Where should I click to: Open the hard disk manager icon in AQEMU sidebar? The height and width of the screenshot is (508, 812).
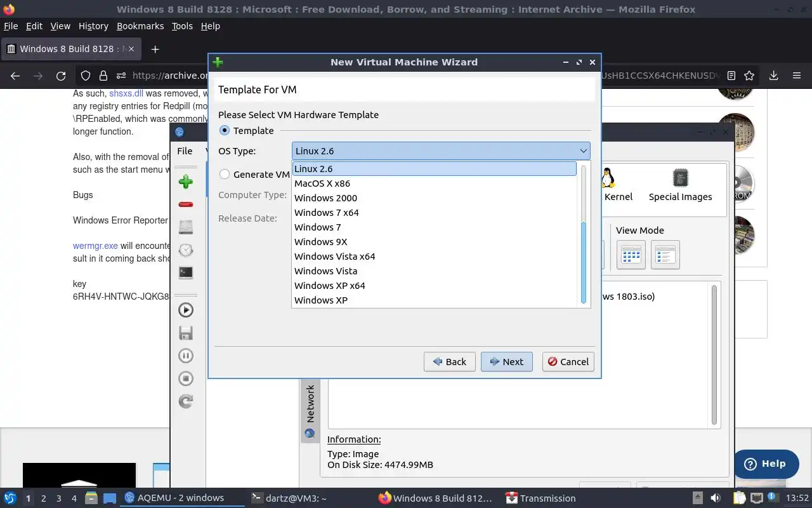tap(185, 227)
